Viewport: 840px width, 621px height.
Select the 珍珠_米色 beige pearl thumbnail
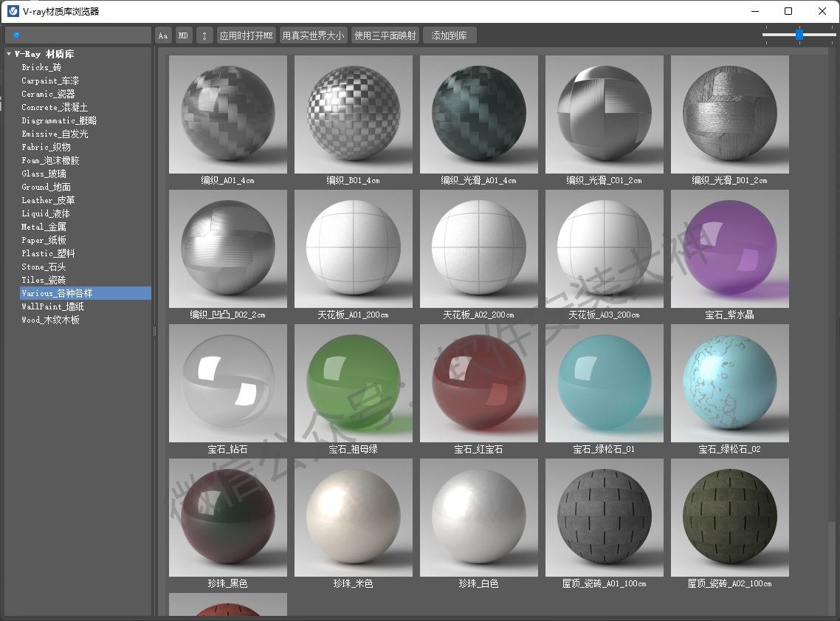[353, 518]
